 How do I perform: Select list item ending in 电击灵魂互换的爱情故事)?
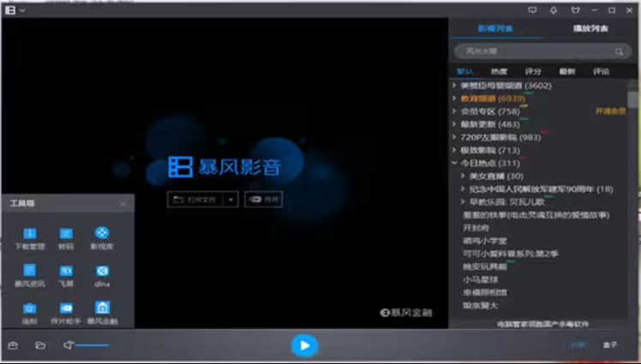click(536, 215)
